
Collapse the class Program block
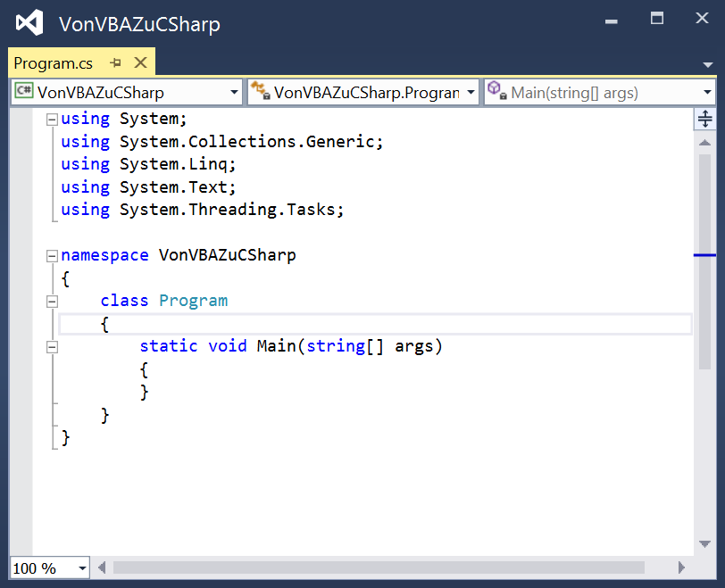click(x=52, y=301)
